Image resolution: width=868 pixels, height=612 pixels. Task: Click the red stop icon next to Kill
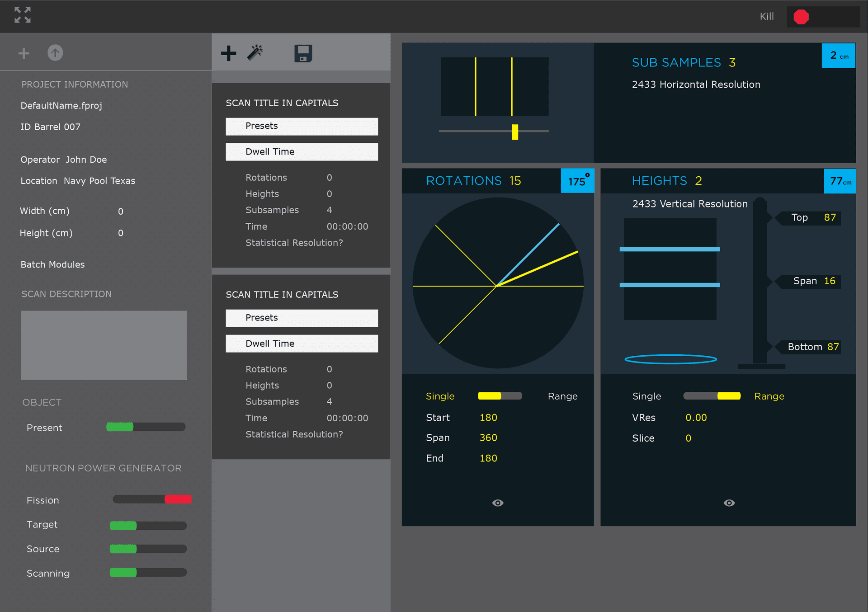[x=801, y=17]
